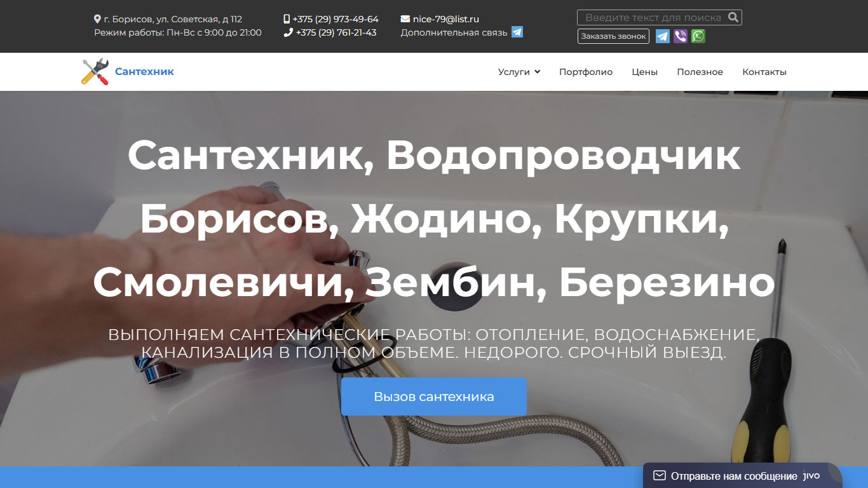Image resolution: width=868 pixels, height=488 pixels.
Task: Open the Telegram icon beside Viber
Action: pos(663,36)
